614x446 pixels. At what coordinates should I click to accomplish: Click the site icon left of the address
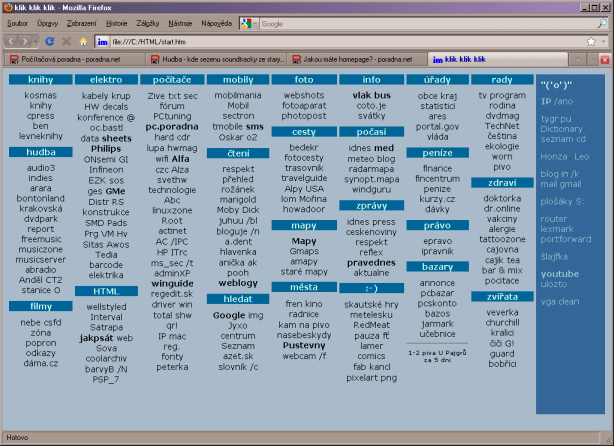click(x=103, y=41)
